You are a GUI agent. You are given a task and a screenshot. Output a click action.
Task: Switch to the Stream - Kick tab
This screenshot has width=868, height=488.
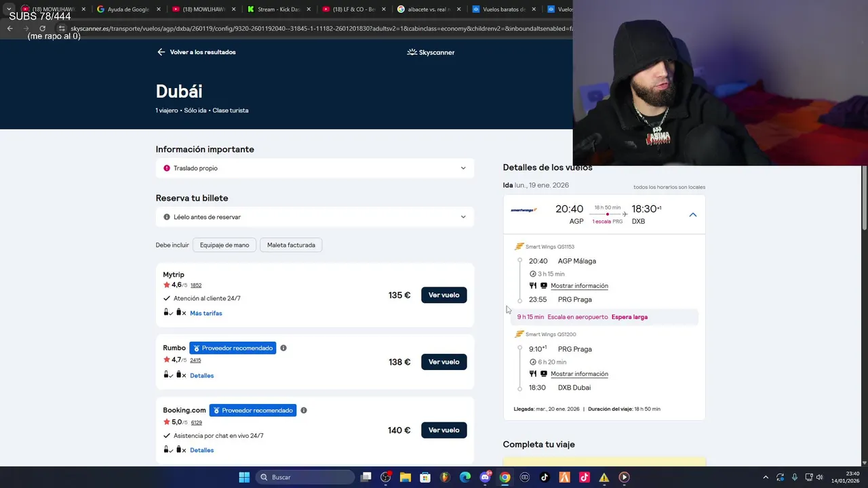[x=278, y=9]
